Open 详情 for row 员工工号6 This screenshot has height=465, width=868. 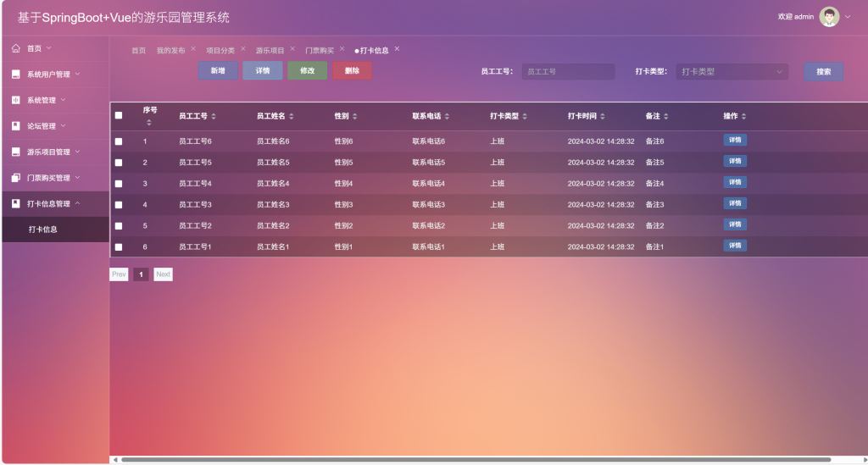(x=735, y=140)
